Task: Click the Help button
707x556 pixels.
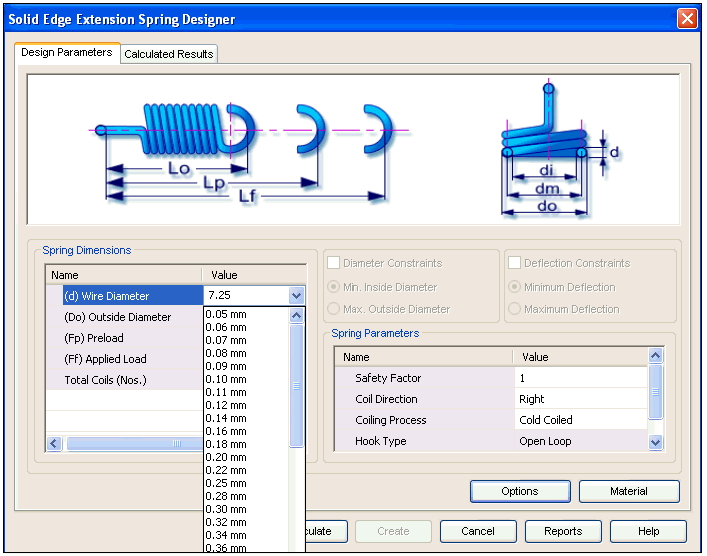Action: [x=648, y=531]
